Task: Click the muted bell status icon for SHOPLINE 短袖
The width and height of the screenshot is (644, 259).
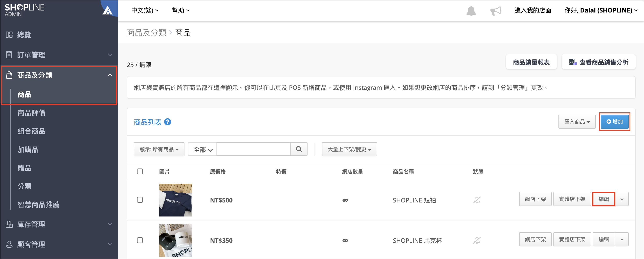Action: pyautogui.click(x=477, y=200)
